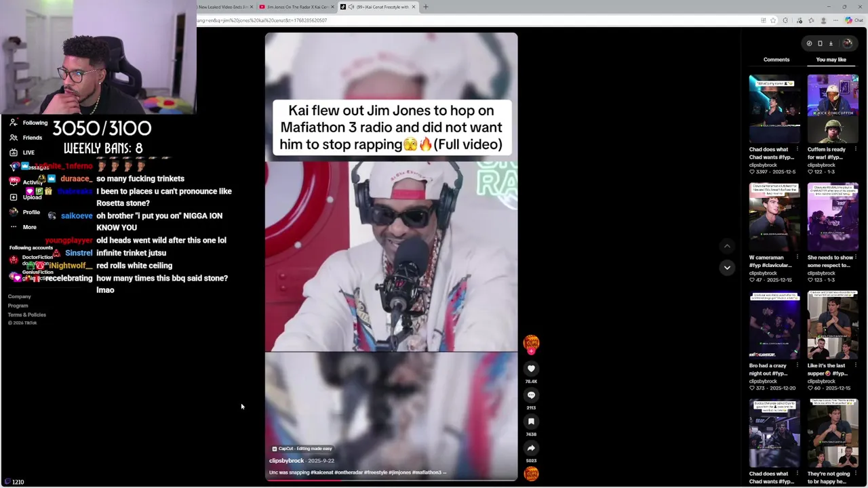The image size is (868, 488).
Task: Go to the previous video with up chevron
Action: (727, 246)
